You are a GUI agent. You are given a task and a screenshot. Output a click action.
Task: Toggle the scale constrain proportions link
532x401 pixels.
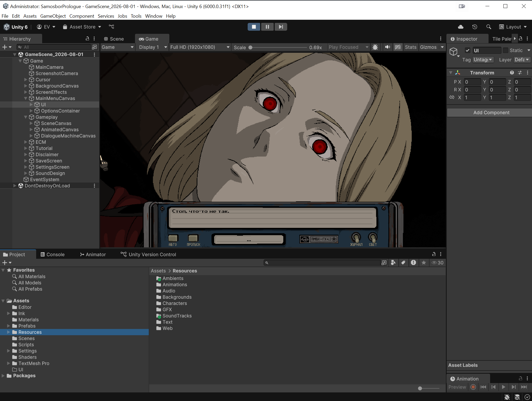452,97
